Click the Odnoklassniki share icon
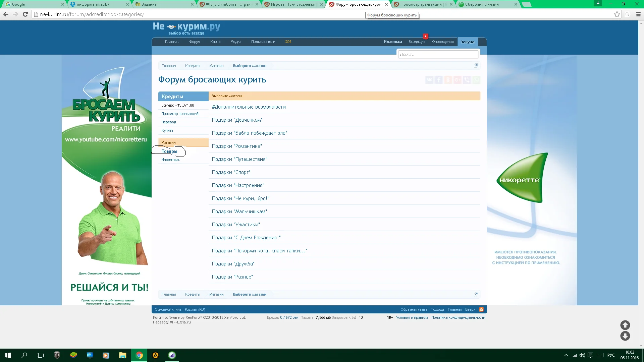 tap(448, 80)
